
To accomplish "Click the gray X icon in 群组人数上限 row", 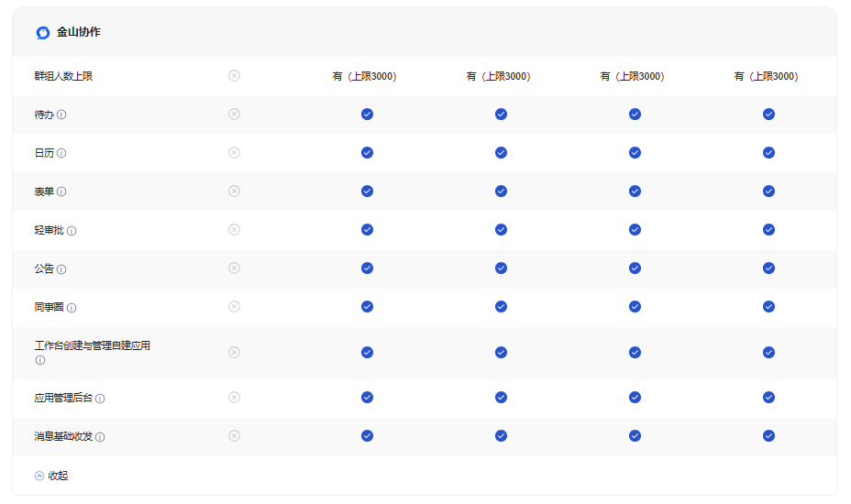I will tap(234, 75).
